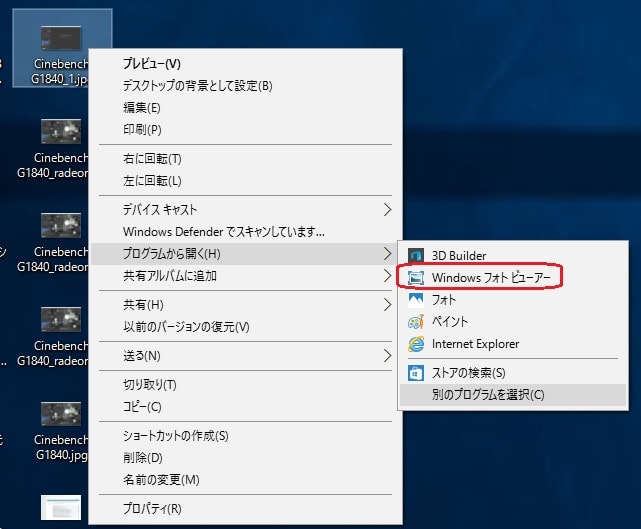Open the image with ペイント
Image resolution: width=641 pixels, height=529 pixels.
pyautogui.click(x=513, y=322)
